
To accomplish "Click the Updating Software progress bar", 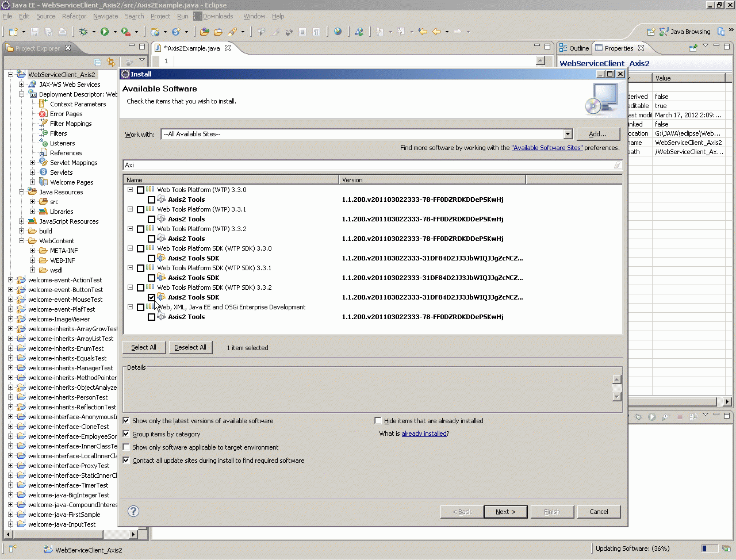I will tap(710, 549).
